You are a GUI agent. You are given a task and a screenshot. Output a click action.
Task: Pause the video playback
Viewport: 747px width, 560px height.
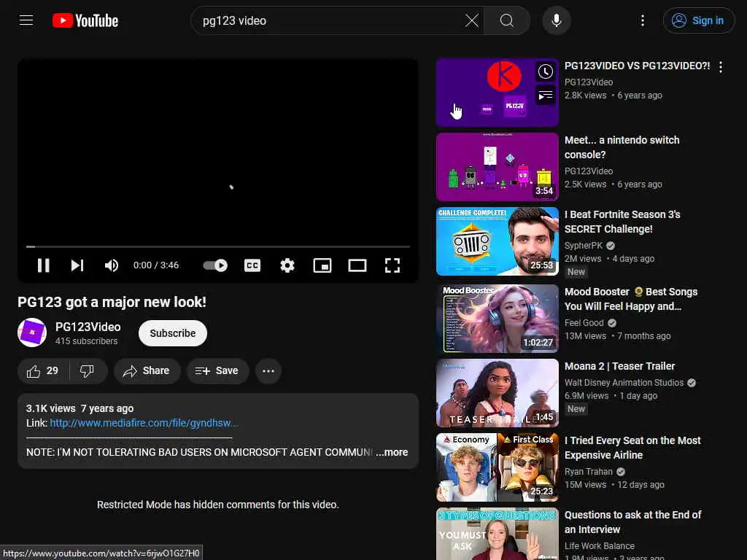point(43,265)
